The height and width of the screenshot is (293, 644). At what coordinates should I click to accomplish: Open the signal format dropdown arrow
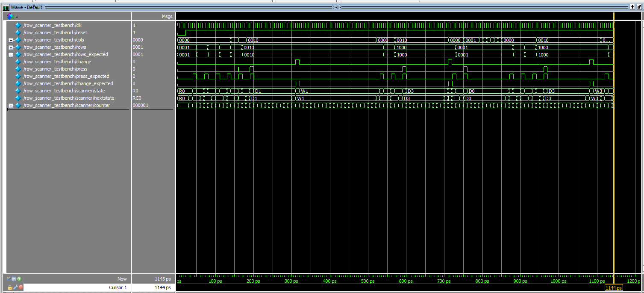click(17, 17)
